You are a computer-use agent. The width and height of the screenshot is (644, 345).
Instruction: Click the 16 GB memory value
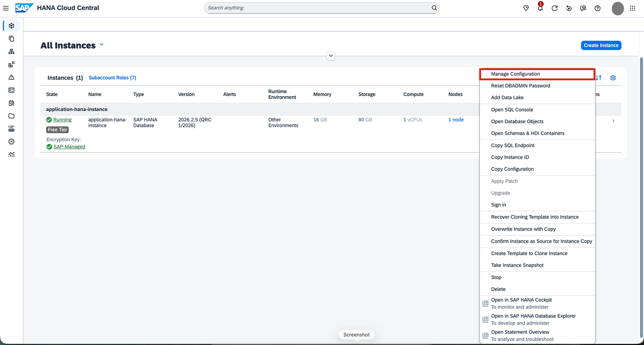320,120
